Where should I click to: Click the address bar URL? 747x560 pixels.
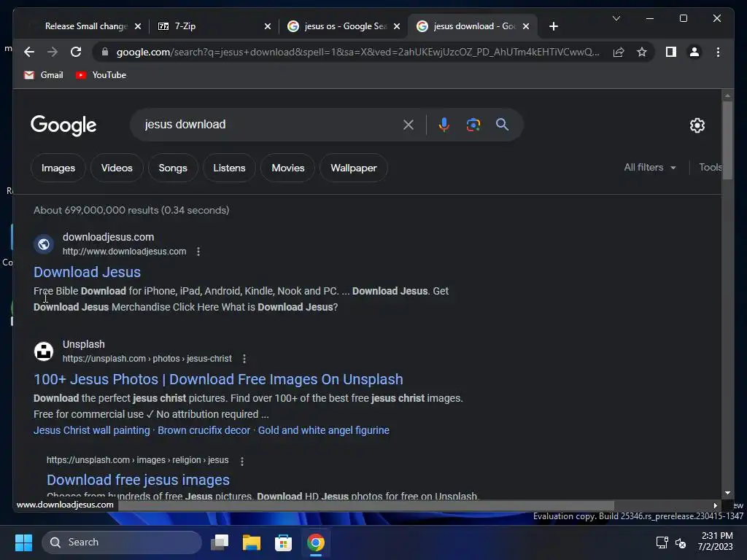[x=357, y=52]
